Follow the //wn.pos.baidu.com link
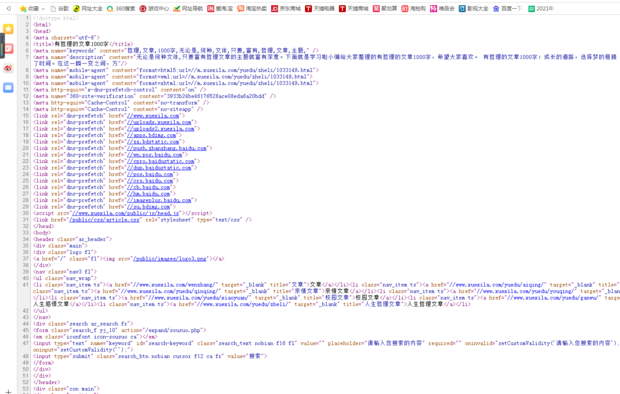Image resolution: width=620 pixels, height=394 pixels. pyautogui.click(x=155, y=155)
